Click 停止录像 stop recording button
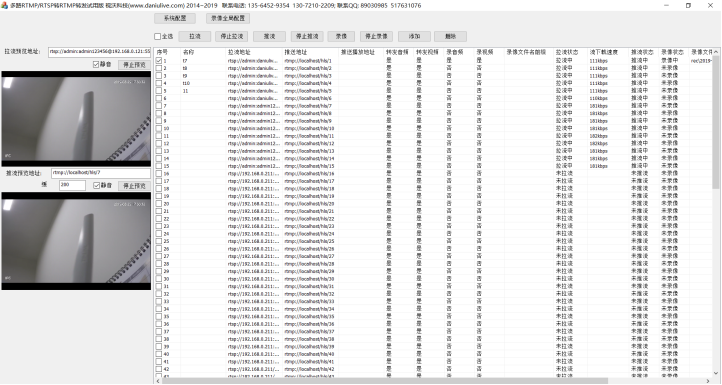Screen dimensions: 722x385 click(x=376, y=36)
